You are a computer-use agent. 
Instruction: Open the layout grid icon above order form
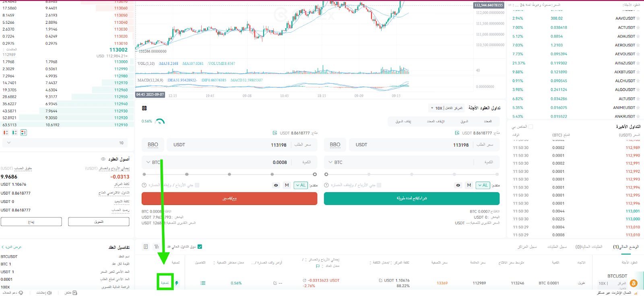point(144,108)
